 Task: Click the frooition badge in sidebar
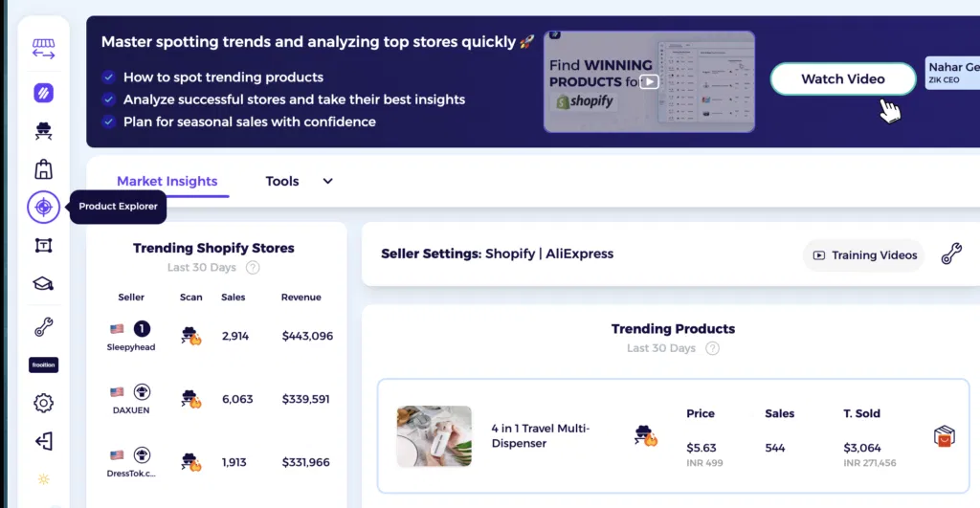point(43,364)
